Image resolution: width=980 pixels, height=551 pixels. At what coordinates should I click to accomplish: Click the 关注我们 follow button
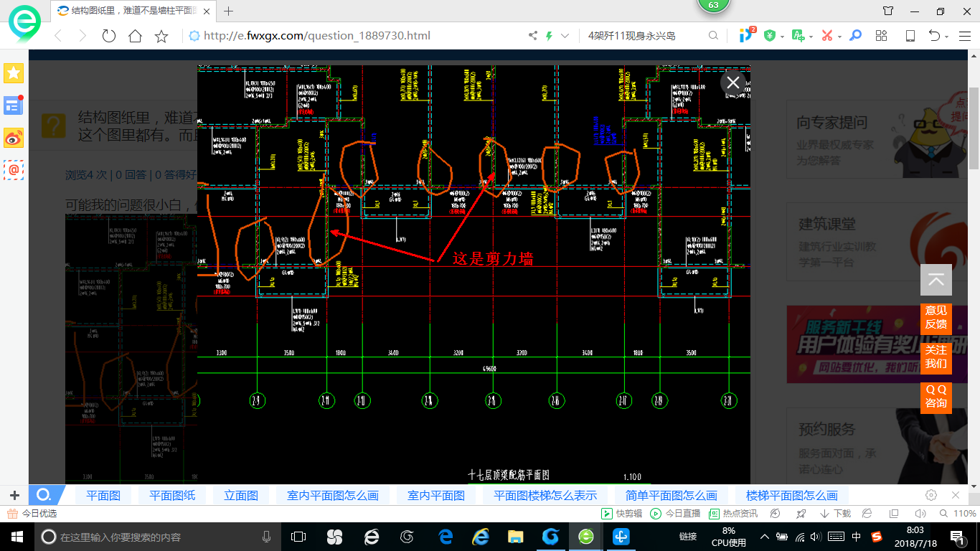coord(936,357)
